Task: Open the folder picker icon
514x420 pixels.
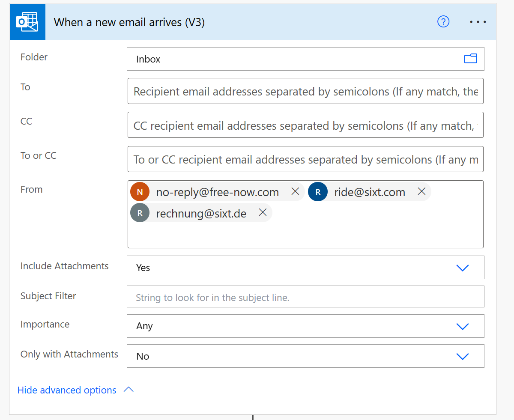Action: (x=471, y=59)
